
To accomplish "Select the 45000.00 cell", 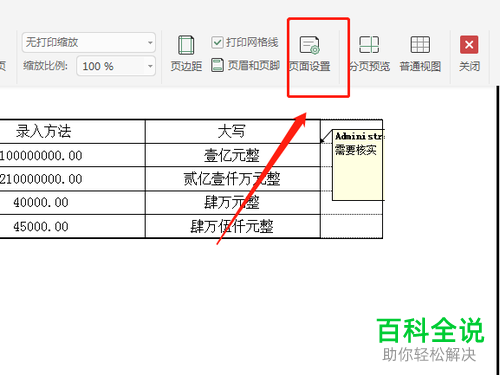I will 73,226.
